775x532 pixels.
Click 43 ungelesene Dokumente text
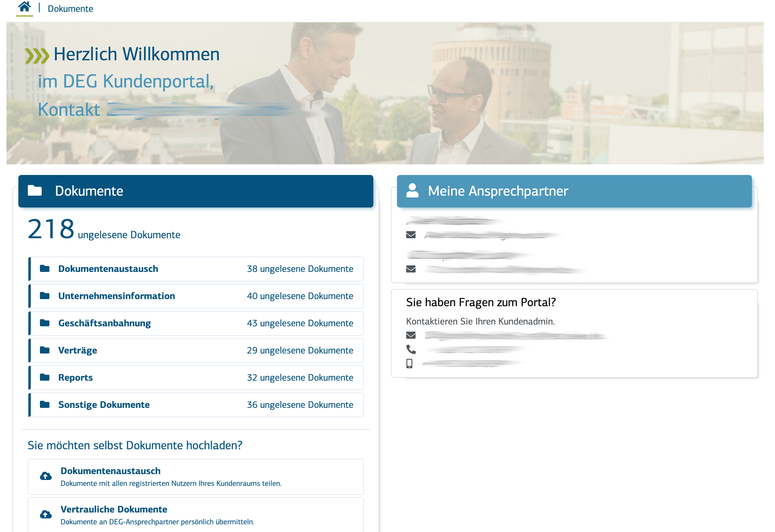(300, 323)
